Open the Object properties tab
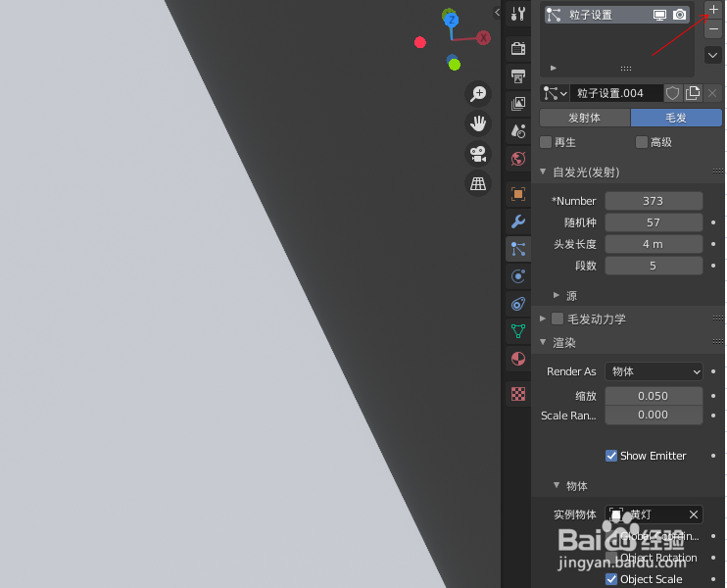 point(518,193)
